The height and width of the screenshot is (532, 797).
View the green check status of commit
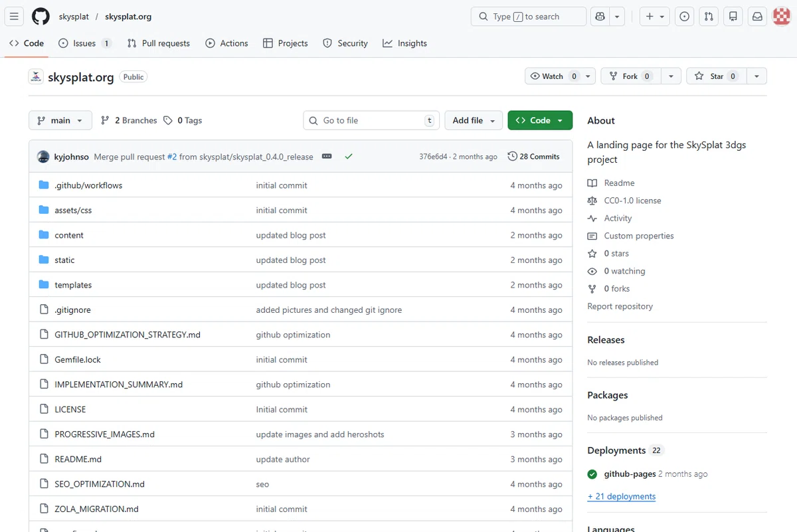tap(349, 157)
